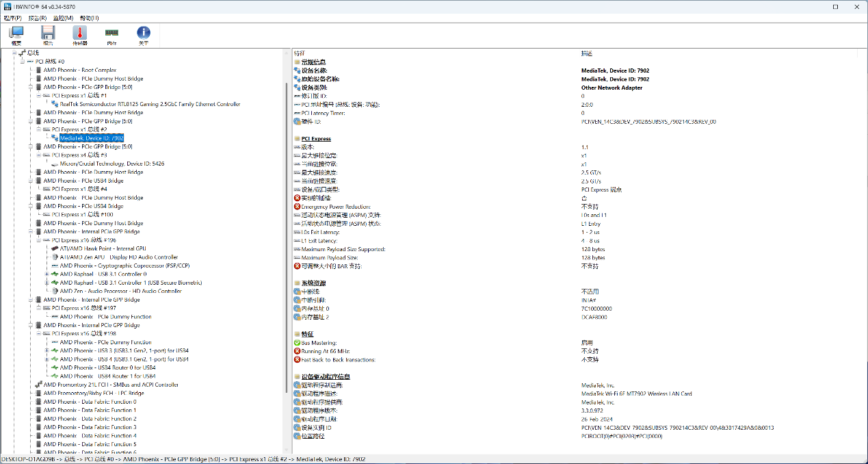Viewport: 868px width, 464px height.
Task: Click the 报告 (Report) floppy disk icon
Action: 48,35
